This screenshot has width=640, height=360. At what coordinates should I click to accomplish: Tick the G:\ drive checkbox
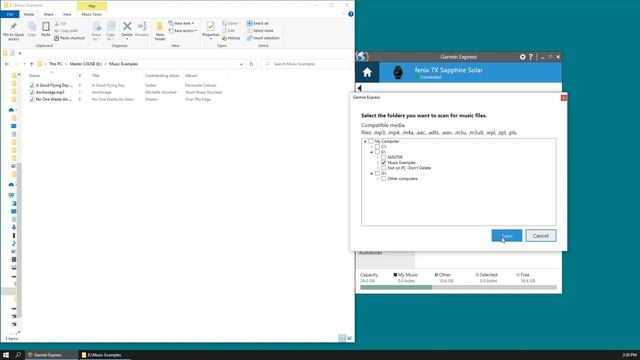click(x=377, y=173)
